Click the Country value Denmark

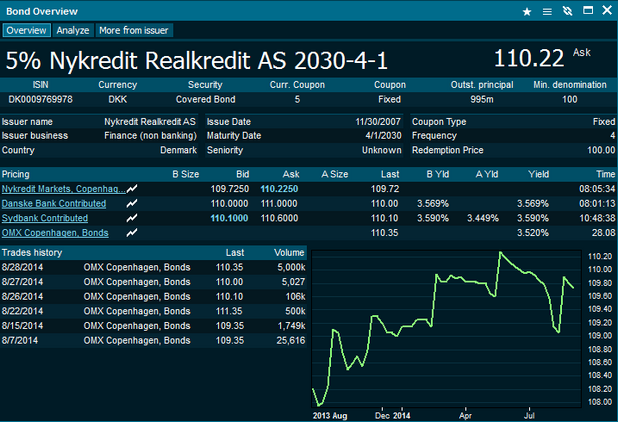(x=178, y=150)
